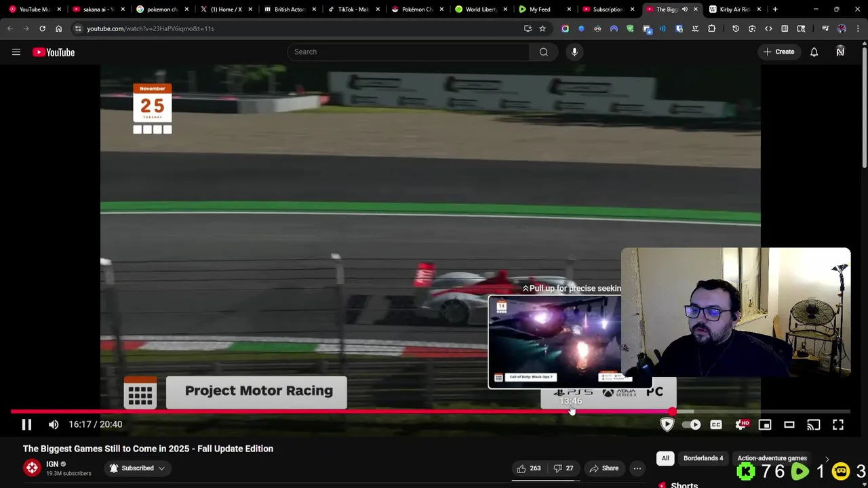Click the address bar URL
The width and height of the screenshot is (868, 488).
click(x=150, y=28)
